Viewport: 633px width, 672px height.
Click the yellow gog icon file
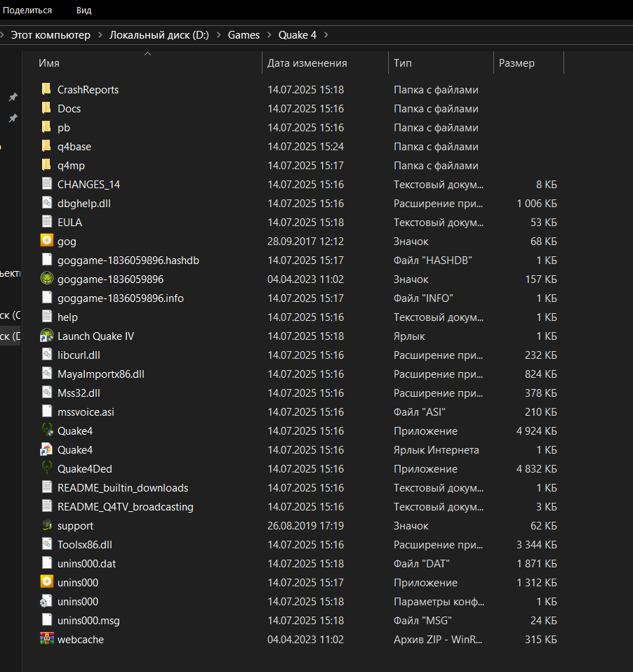47,240
